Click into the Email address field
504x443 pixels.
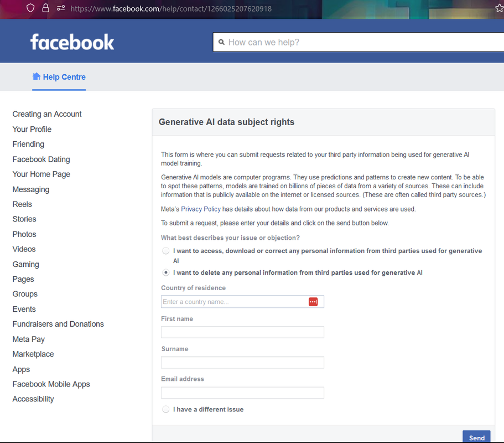[242, 393]
